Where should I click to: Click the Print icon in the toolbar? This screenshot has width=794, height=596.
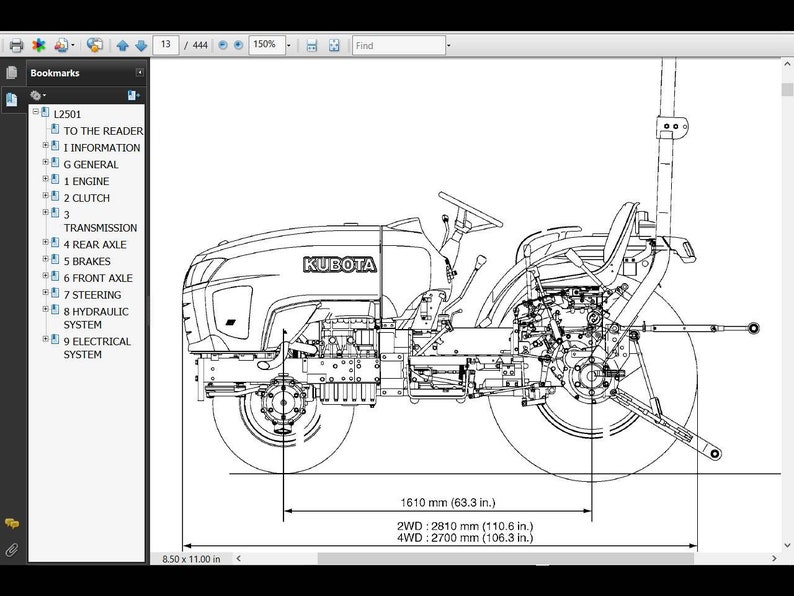tap(16, 46)
